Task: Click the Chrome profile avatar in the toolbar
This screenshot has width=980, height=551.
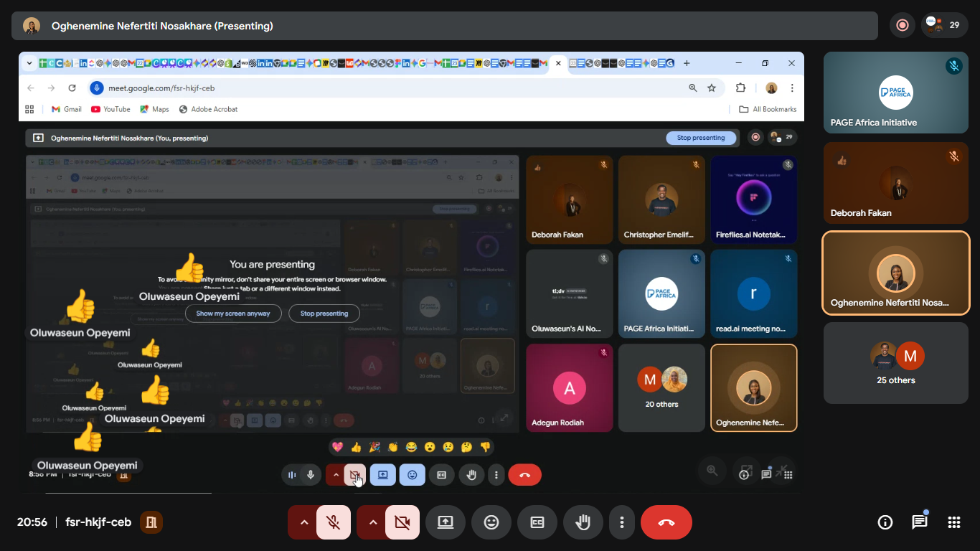Action: [771, 88]
